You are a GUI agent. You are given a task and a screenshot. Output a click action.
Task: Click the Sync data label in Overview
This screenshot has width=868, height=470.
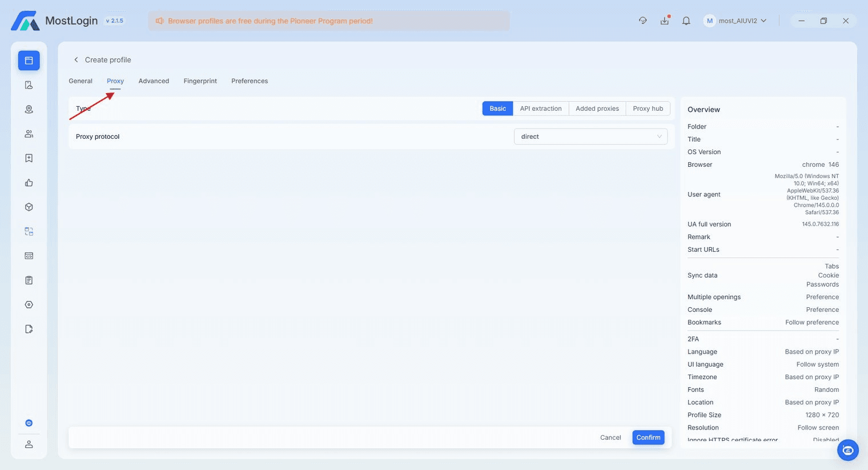coord(702,275)
